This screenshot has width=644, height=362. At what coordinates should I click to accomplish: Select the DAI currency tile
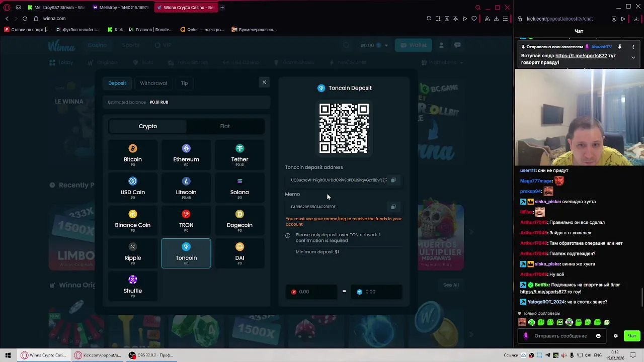click(x=239, y=253)
